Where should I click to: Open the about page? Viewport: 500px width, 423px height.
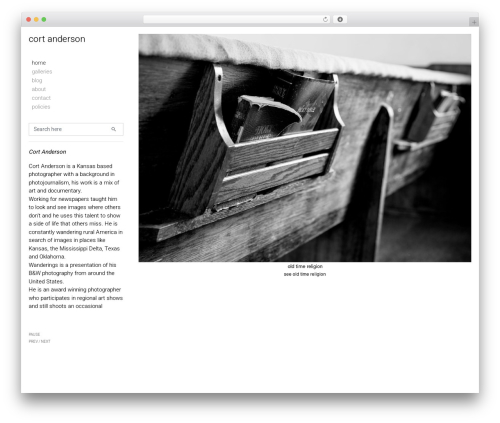pos(39,89)
